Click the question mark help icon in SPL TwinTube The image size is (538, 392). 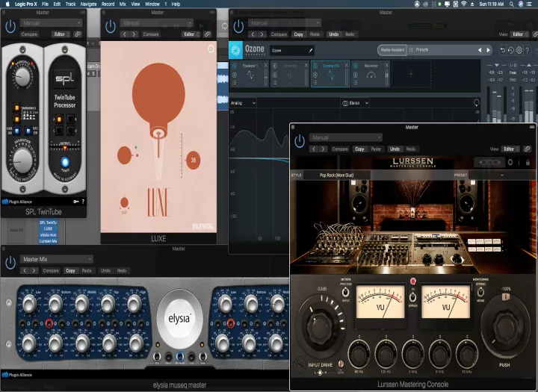pyautogui.click(x=83, y=202)
